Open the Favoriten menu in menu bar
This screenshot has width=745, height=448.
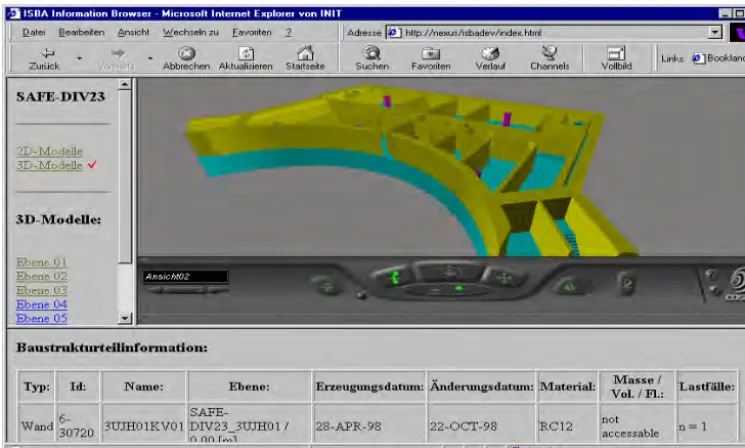(251, 32)
